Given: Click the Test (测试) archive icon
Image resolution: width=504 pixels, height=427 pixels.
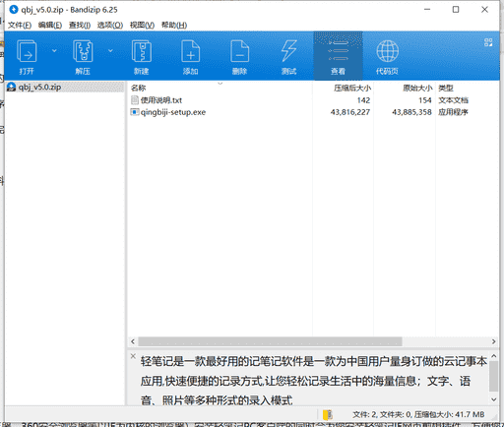Looking at the screenshot, I should point(288,56).
